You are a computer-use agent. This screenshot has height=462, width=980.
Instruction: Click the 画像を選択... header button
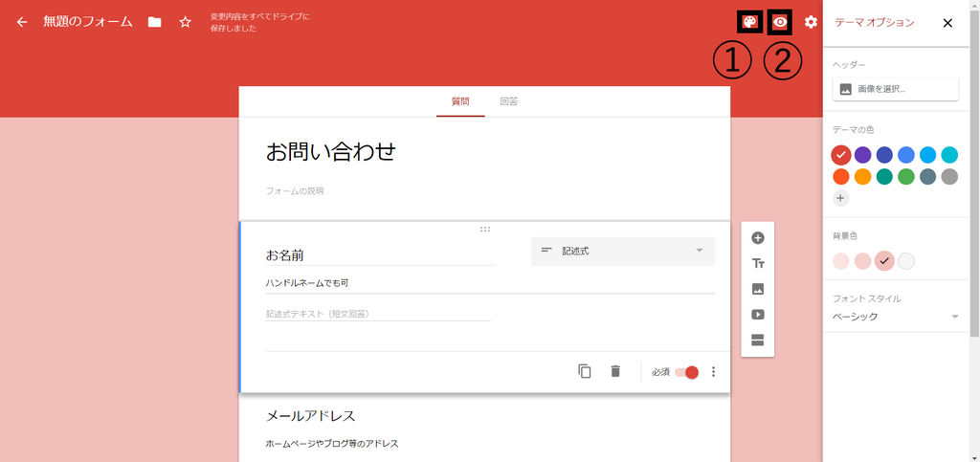(895, 89)
